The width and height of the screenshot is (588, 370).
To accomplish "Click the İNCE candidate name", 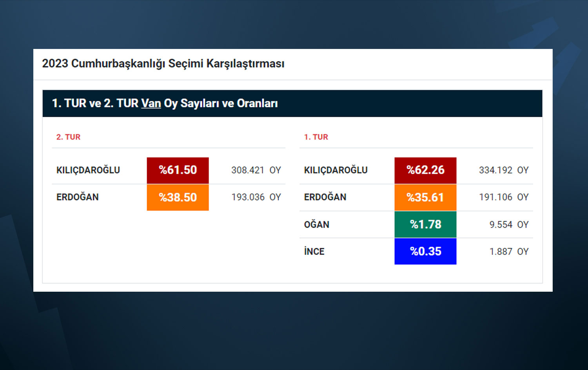I will [314, 252].
